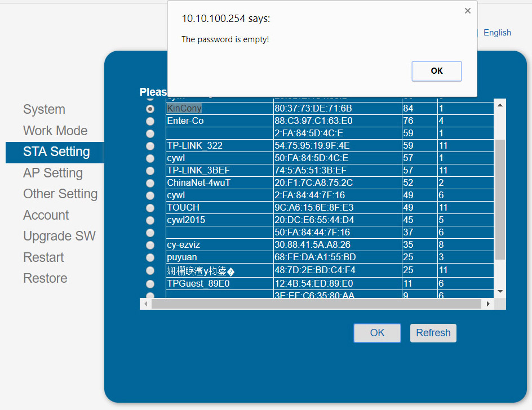Select the puyuan network radio button

point(150,257)
